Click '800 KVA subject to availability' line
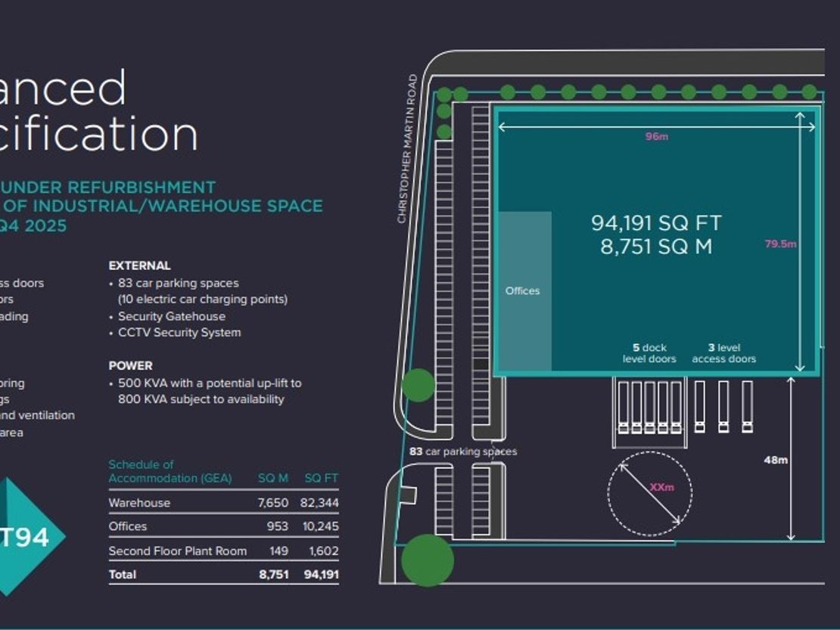 click(x=201, y=399)
